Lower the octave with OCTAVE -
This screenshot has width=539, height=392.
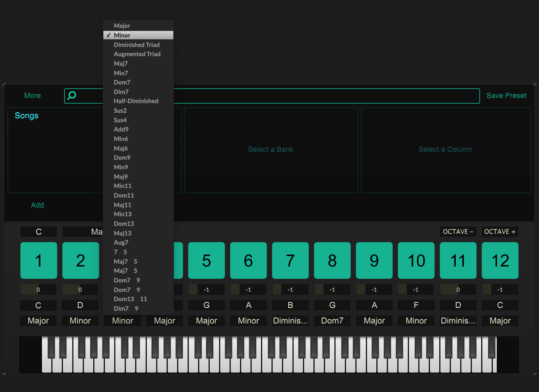tap(458, 231)
